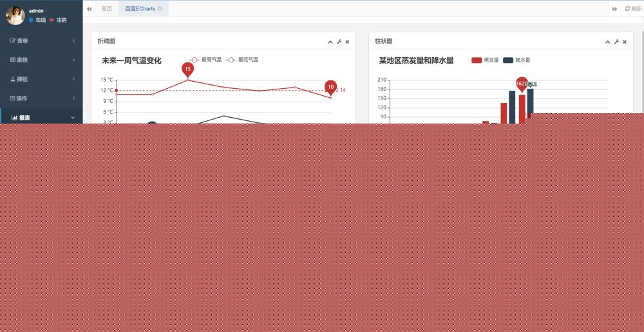The height and width of the screenshot is (332, 644).
Task: Click the wrench icon in 柱状图 panel
Action: pyautogui.click(x=616, y=42)
